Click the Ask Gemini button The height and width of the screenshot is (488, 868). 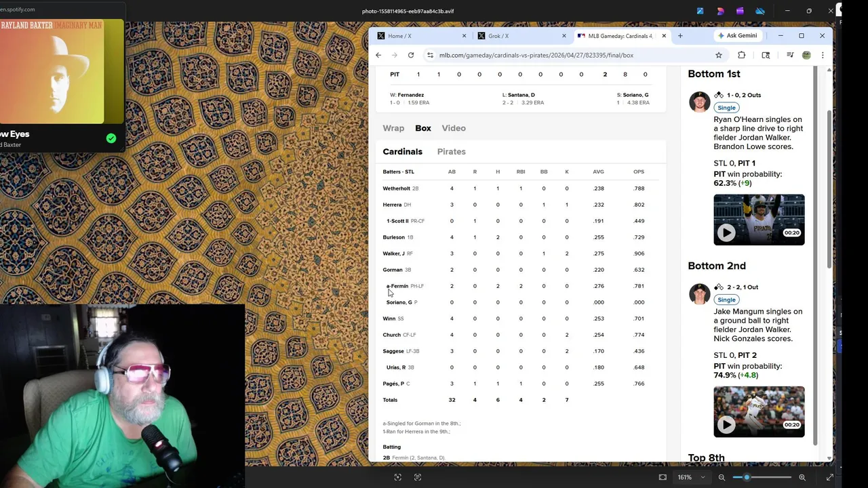coord(737,36)
